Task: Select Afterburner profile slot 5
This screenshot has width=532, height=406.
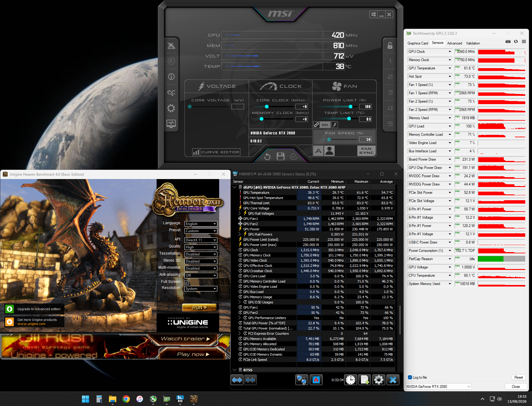Action: (x=390, y=124)
